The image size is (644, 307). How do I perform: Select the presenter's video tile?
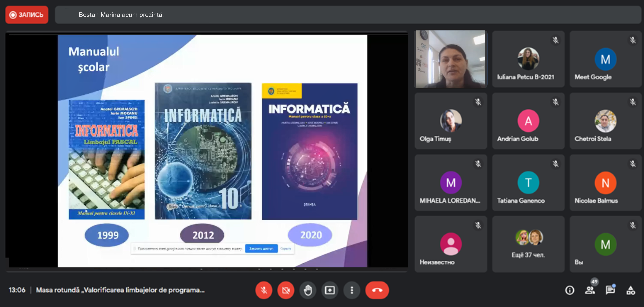point(450,59)
